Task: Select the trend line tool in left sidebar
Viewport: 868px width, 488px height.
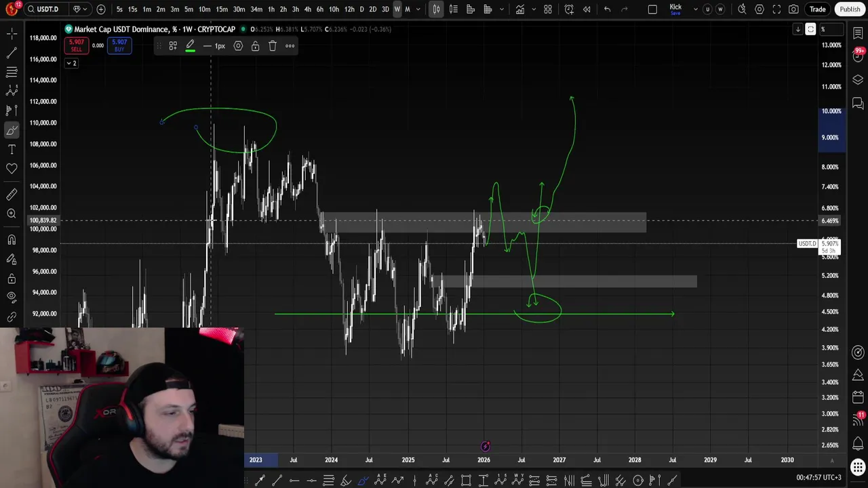Action: 12,52
